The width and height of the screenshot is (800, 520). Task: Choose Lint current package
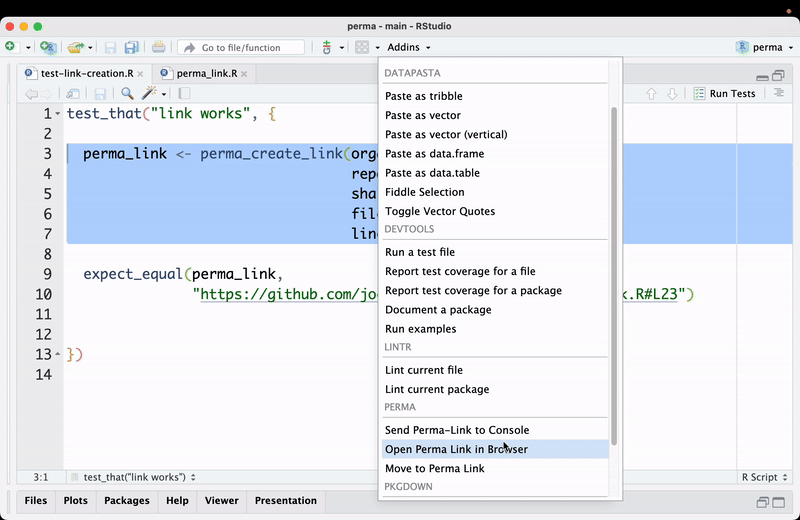(x=437, y=389)
